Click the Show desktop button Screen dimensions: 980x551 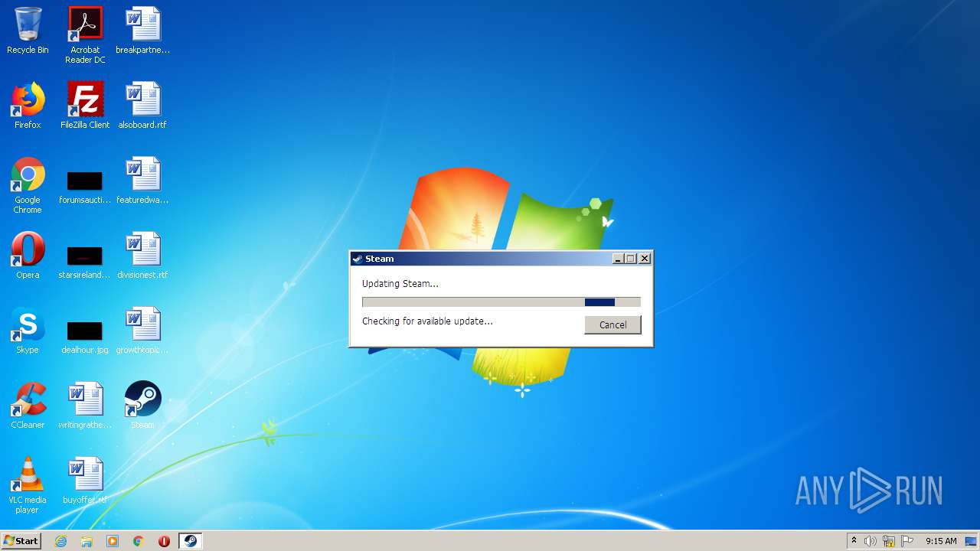pyautogui.click(x=972, y=541)
